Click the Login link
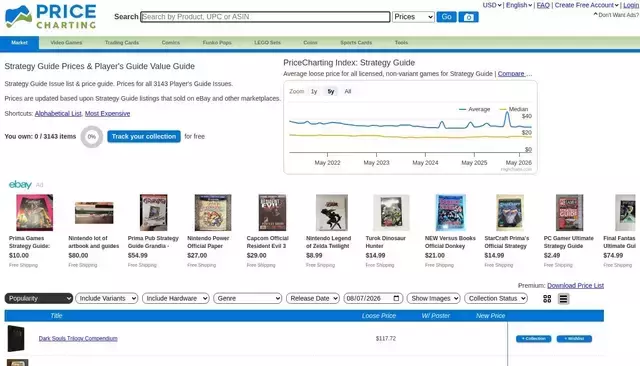Viewport: 640px width, 366px height. coord(631,5)
